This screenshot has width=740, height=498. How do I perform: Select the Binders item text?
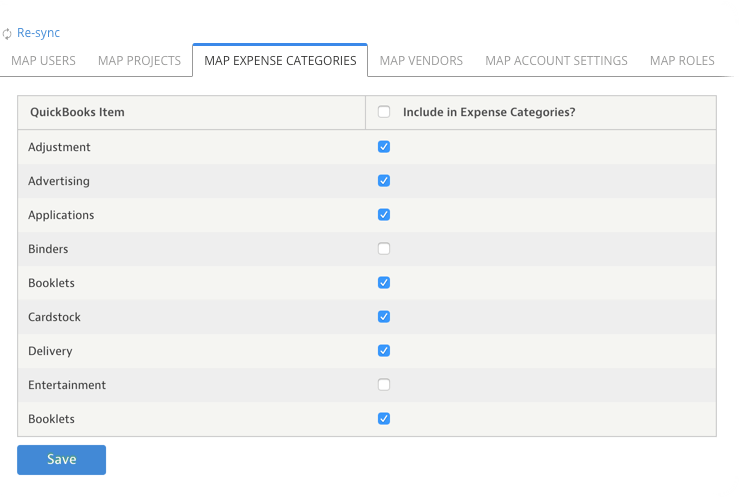48,249
